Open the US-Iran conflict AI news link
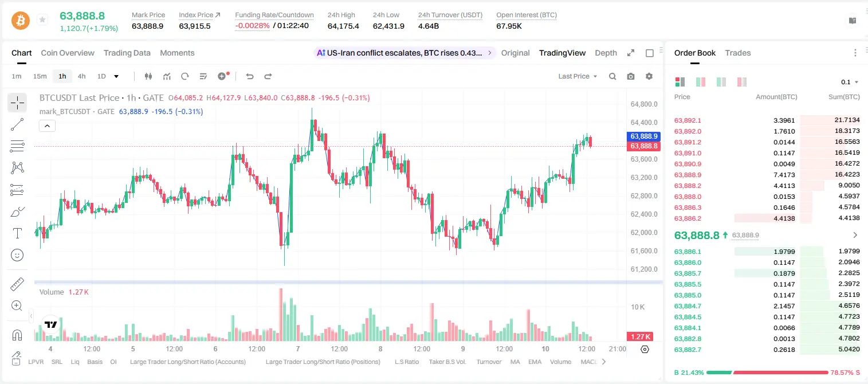This screenshot has height=384, width=868. tap(404, 53)
